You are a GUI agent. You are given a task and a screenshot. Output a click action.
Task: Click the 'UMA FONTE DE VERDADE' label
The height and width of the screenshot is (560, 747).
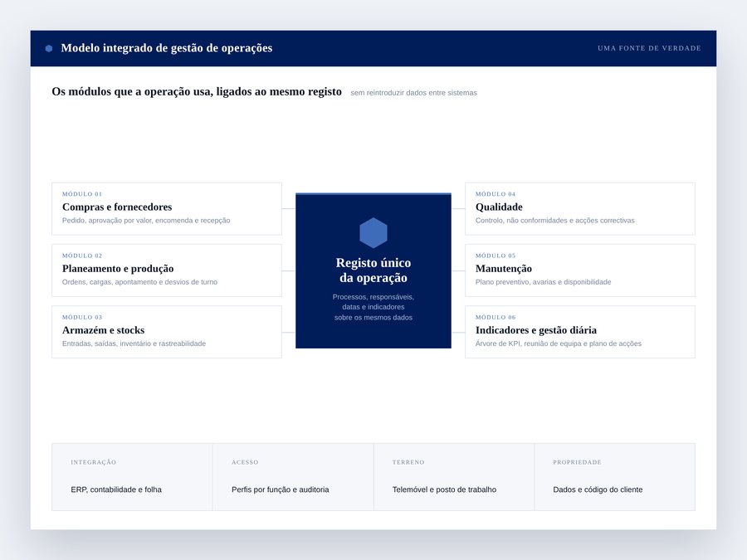(x=649, y=48)
